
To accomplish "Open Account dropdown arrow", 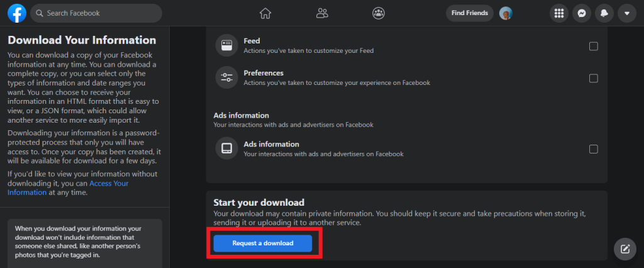I will point(627,13).
